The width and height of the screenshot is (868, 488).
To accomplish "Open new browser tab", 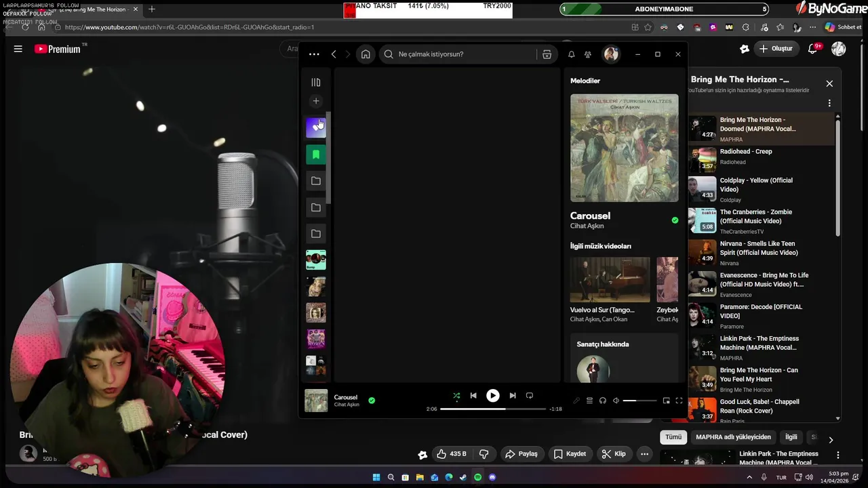I will [152, 9].
